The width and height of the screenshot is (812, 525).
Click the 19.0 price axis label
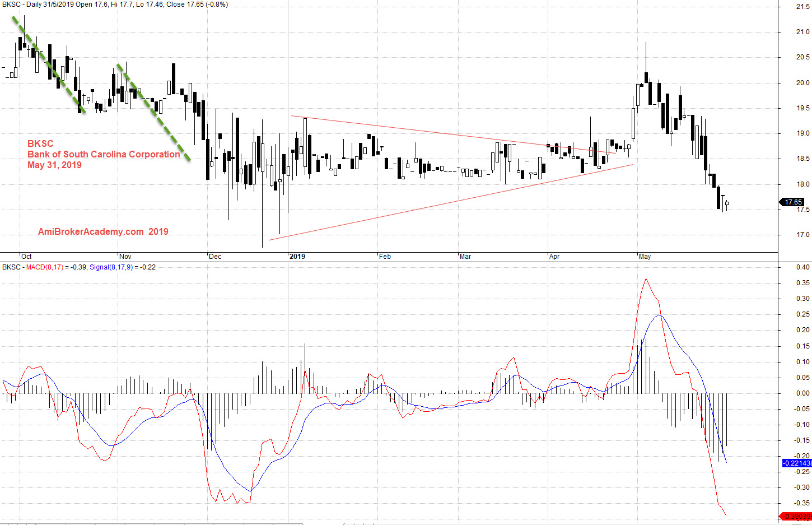click(802, 133)
